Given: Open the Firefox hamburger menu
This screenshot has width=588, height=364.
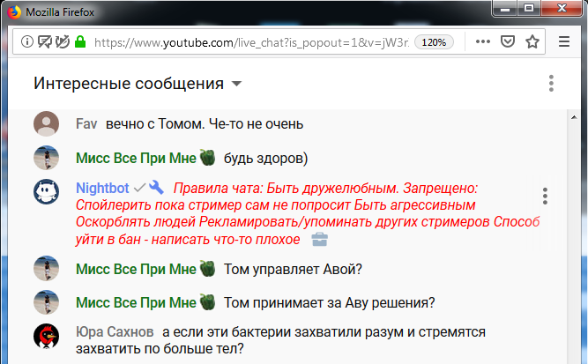Looking at the screenshot, I should [564, 41].
